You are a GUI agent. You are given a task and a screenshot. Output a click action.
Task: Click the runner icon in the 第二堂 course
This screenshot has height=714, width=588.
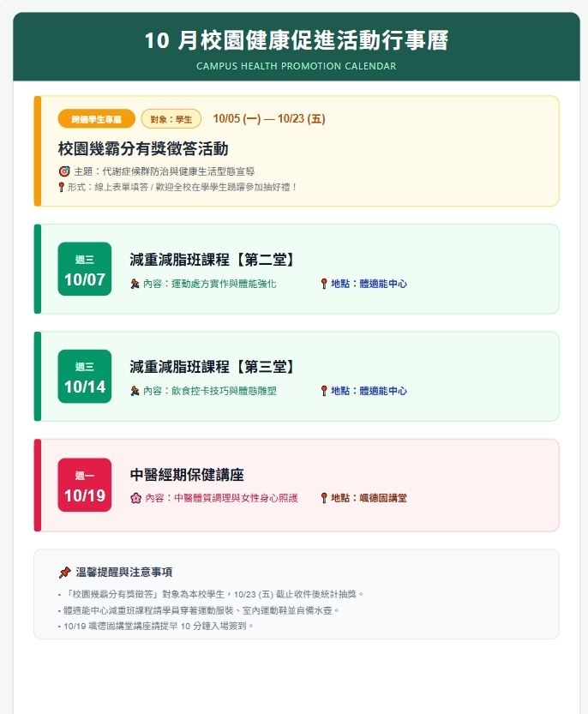[x=135, y=284]
